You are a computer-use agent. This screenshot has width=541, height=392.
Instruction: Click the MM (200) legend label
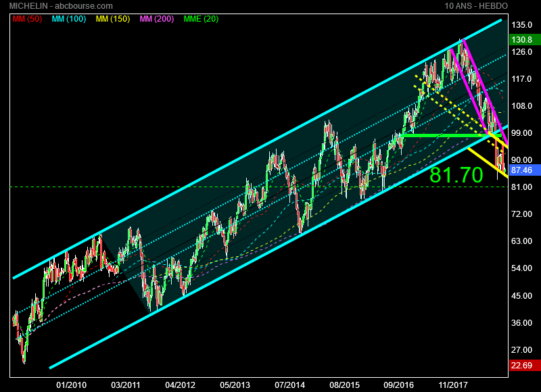tap(157, 19)
